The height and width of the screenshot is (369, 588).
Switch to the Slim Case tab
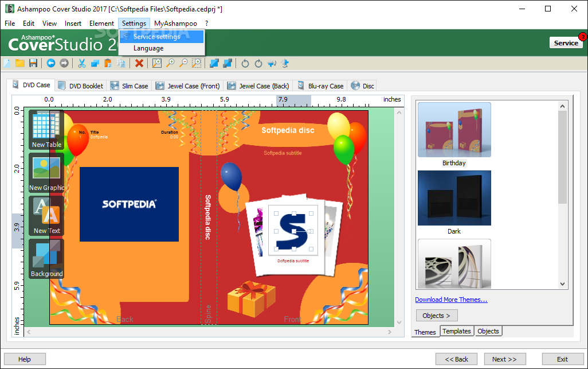click(130, 86)
